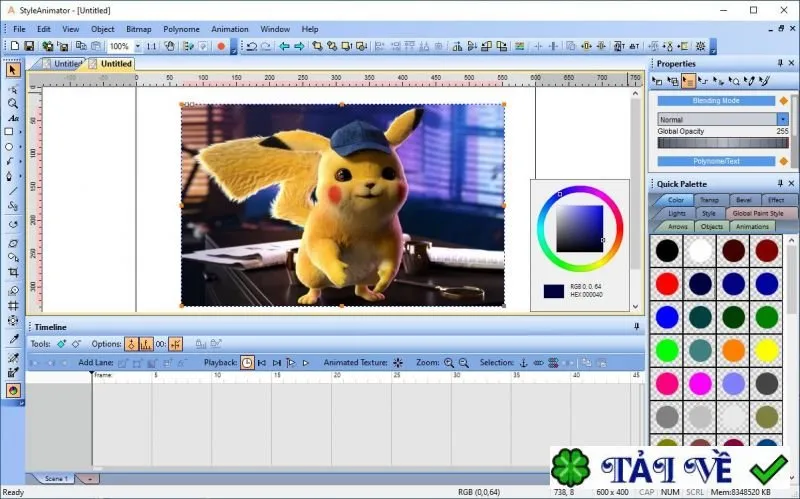Select the arrow selection tool
Image resolution: width=800 pixels, height=499 pixels.
click(x=13, y=70)
